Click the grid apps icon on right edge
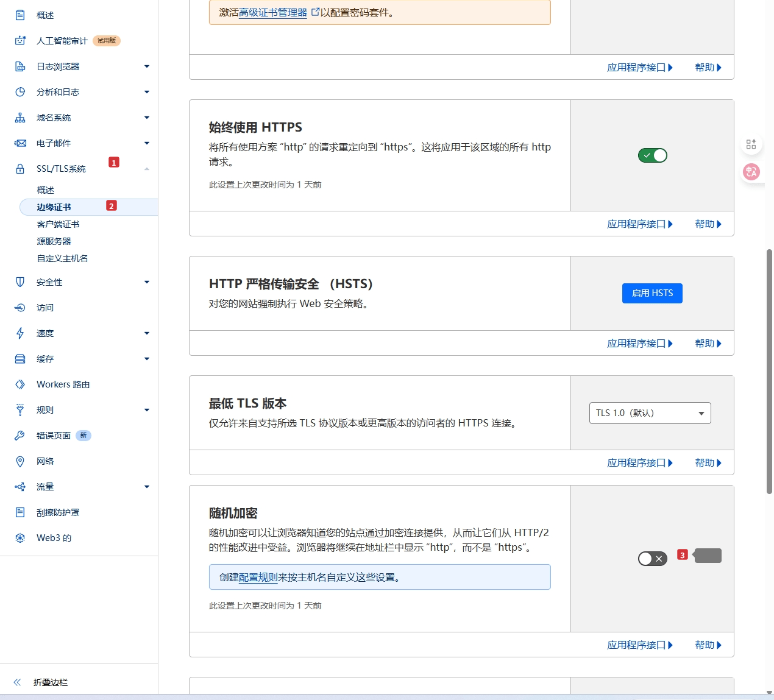The height and width of the screenshot is (700, 774). click(x=751, y=144)
